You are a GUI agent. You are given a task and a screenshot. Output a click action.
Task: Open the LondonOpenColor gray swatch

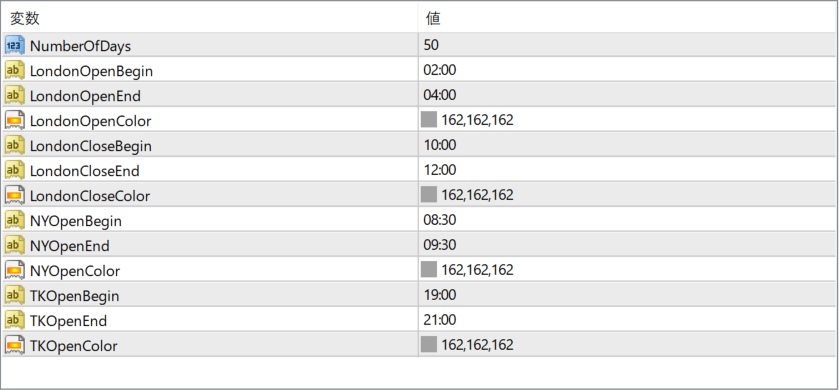pos(429,119)
